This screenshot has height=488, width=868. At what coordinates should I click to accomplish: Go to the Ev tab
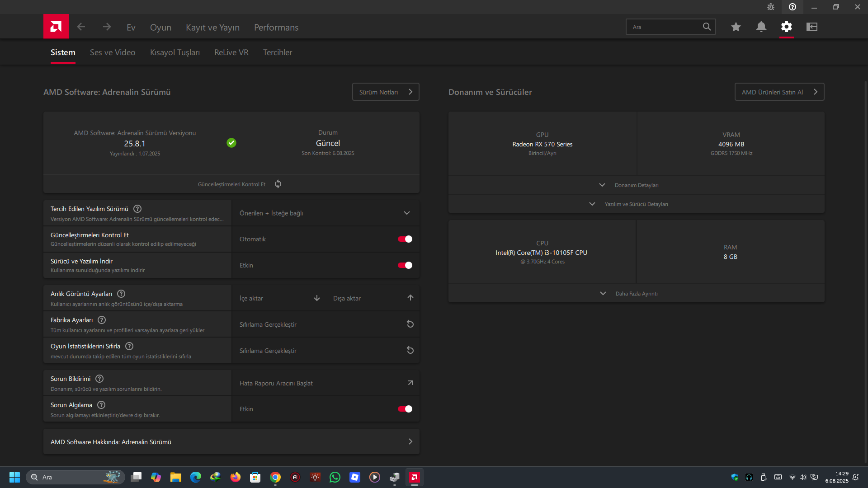(x=131, y=27)
